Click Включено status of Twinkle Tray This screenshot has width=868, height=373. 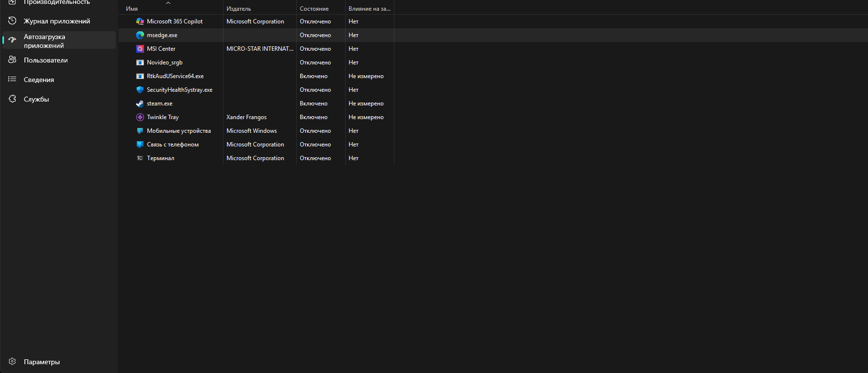pyautogui.click(x=314, y=117)
